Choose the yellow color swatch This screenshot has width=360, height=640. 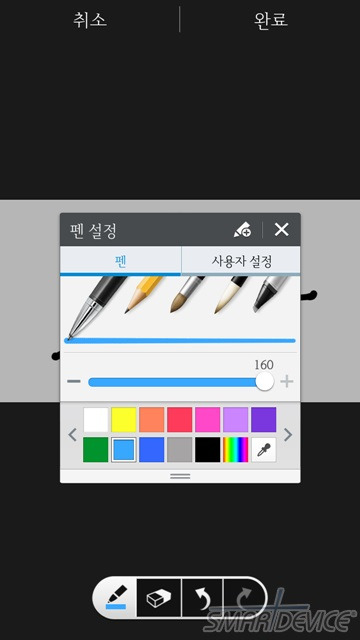coord(124,420)
